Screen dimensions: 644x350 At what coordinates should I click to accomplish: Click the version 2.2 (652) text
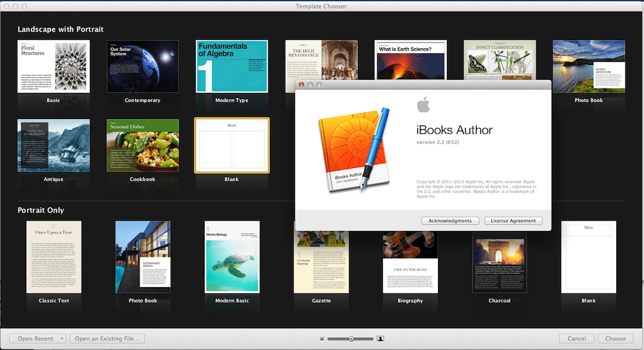point(438,142)
